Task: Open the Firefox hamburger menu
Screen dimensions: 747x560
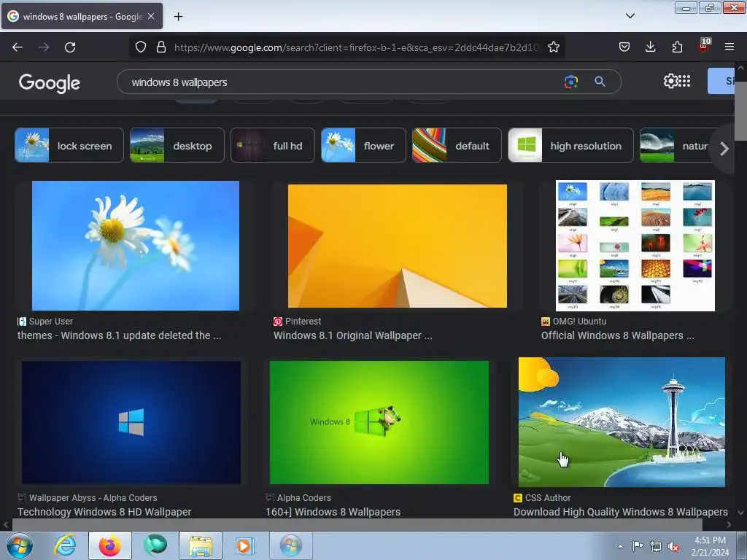Action: tap(729, 47)
